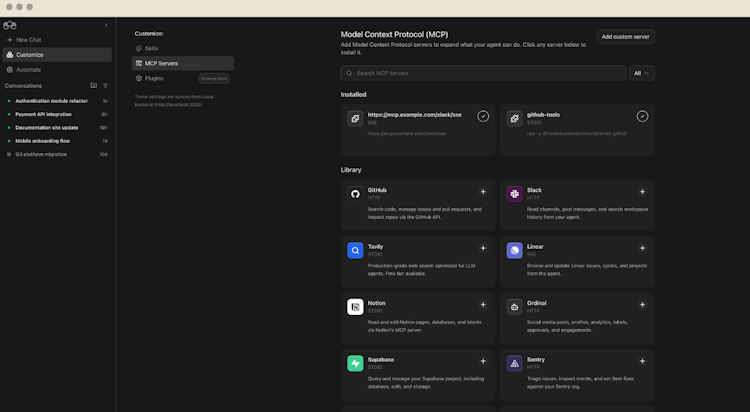Select the Skills tab under Customize
Image resolution: width=750 pixels, height=412 pixels.
(x=183, y=48)
